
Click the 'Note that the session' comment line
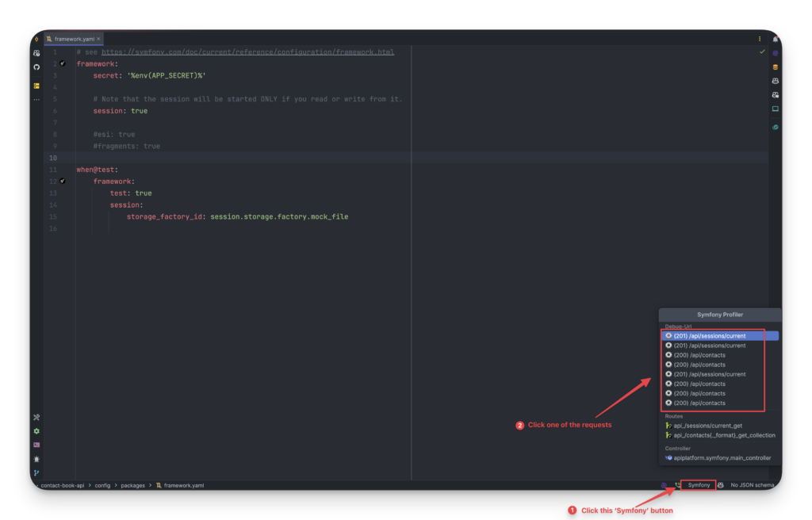[x=247, y=99]
